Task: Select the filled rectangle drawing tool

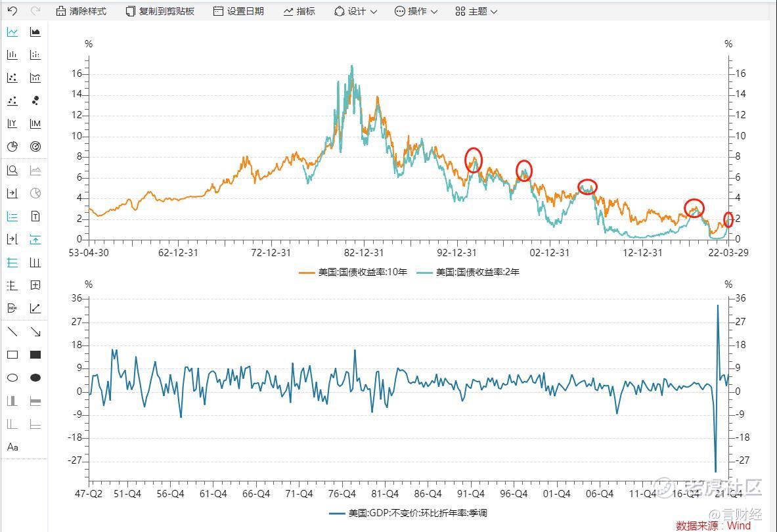Action: click(35, 355)
